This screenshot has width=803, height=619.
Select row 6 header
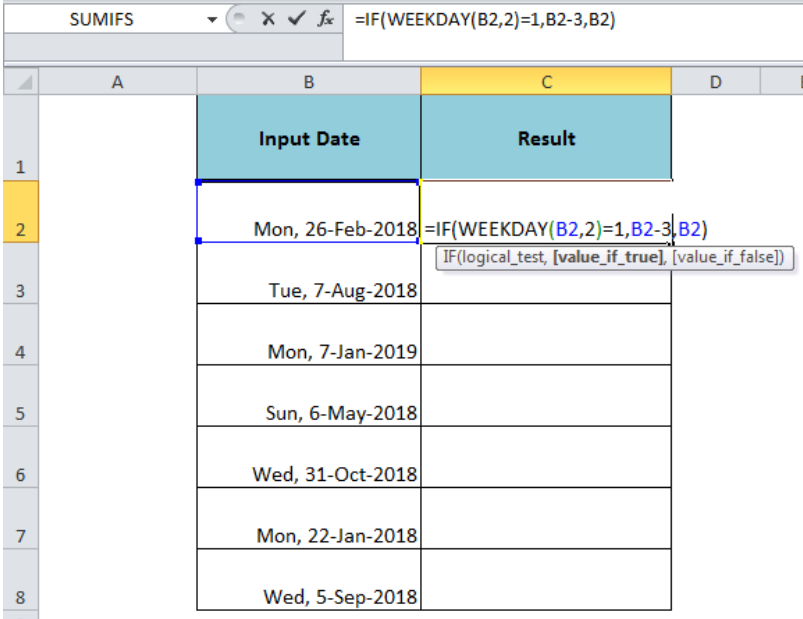(20, 457)
